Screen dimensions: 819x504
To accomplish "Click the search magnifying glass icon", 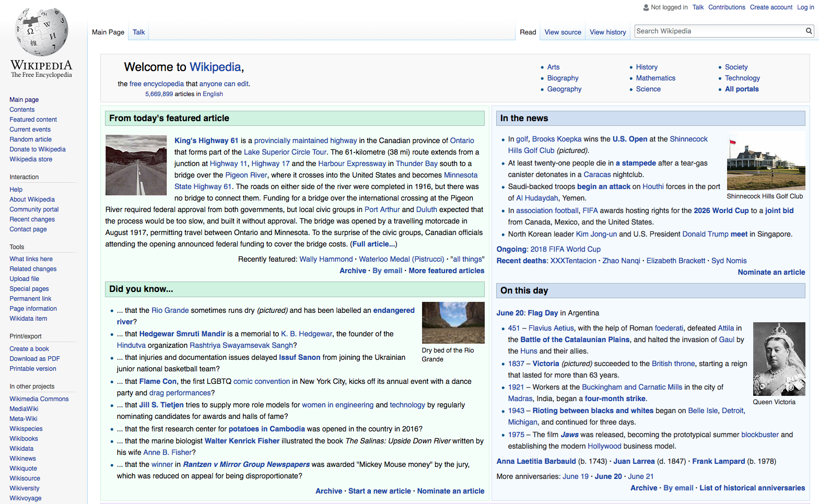I will (x=809, y=31).
